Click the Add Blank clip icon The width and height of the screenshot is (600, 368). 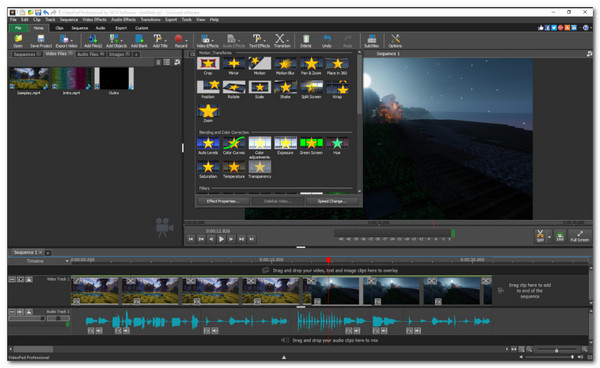139,40
